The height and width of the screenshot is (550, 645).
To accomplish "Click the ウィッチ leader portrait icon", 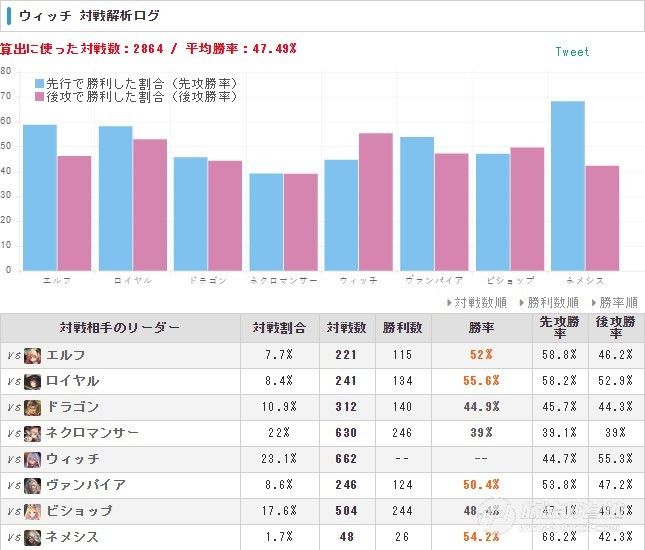I will (x=32, y=459).
